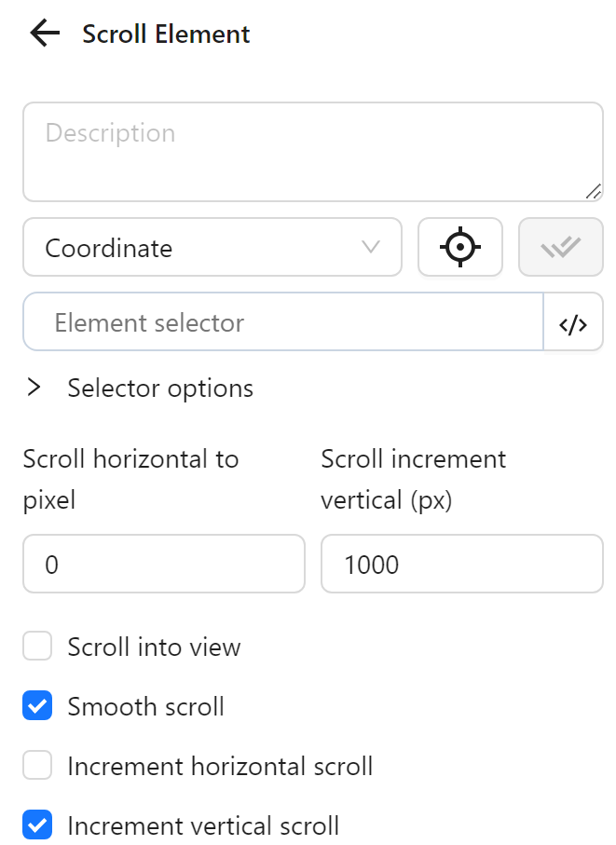Screen dimensions: 616x845
Task: Open the selector code editor with </> icon
Action: click(x=575, y=321)
